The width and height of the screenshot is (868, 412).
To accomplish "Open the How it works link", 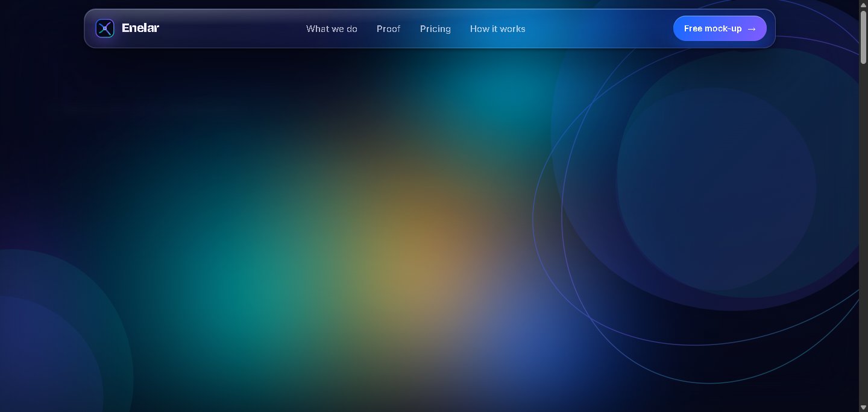I will coord(498,29).
